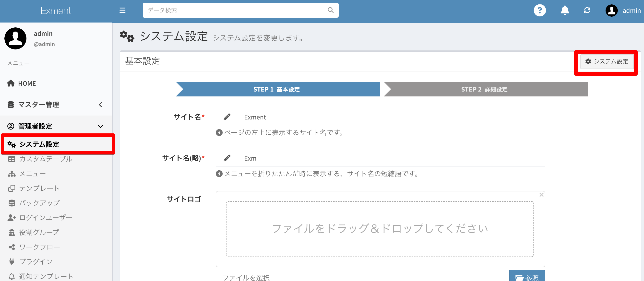This screenshot has height=281, width=644.
Task: Click the refresh arrows icon in header
Action: [x=587, y=11]
